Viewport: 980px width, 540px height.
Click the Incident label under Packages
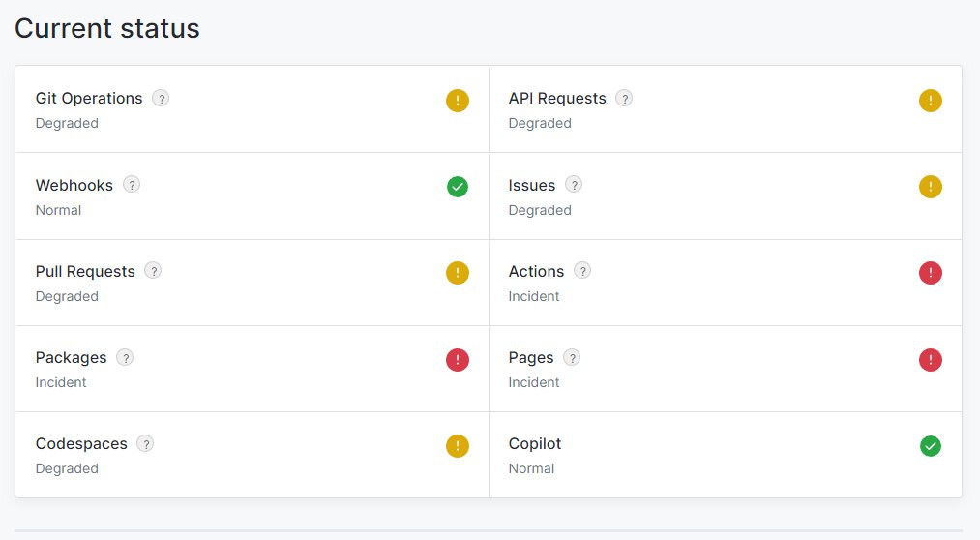click(x=61, y=382)
